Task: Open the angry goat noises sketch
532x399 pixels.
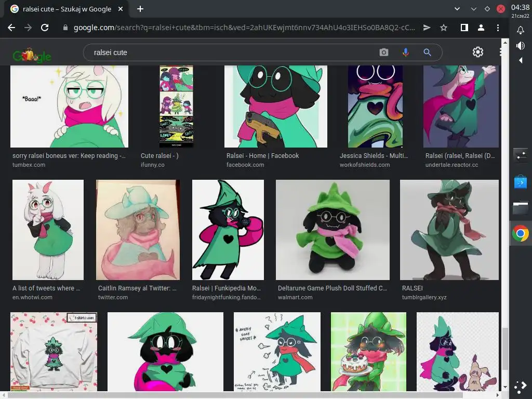Action: tap(277, 352)
